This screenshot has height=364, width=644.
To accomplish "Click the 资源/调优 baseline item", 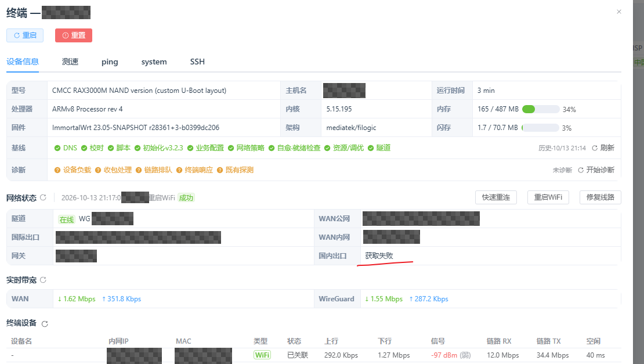I will click(x=344, y=148).
